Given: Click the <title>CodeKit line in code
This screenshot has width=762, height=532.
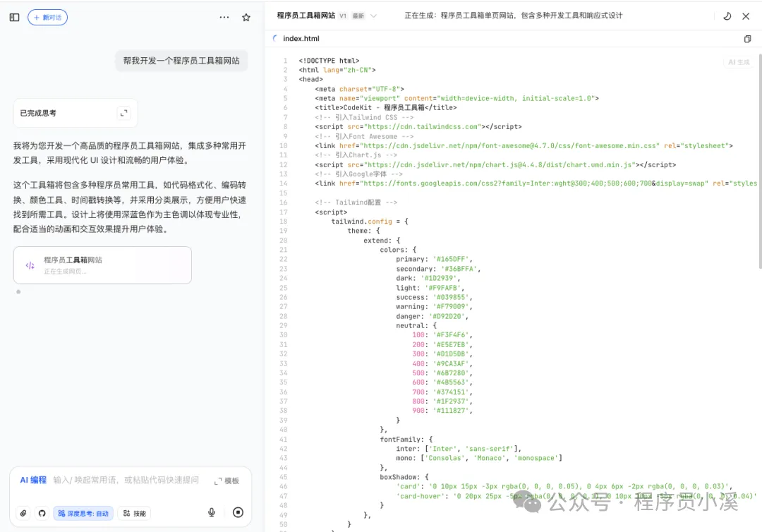Looking at the screenshot, I should (x=386, y=108).
